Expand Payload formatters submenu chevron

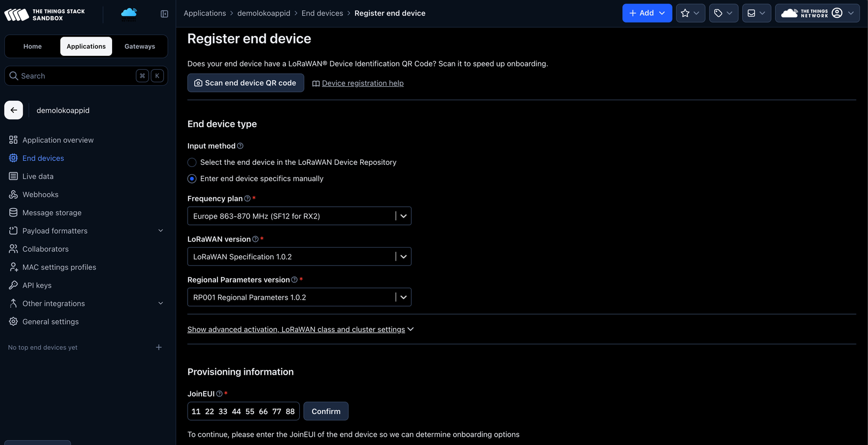[161, 231]
